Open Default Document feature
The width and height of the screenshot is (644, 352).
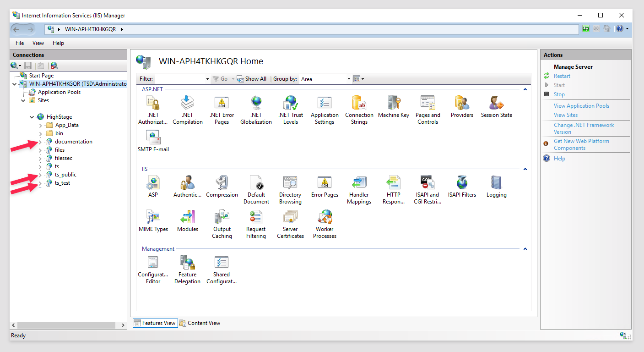256,190
